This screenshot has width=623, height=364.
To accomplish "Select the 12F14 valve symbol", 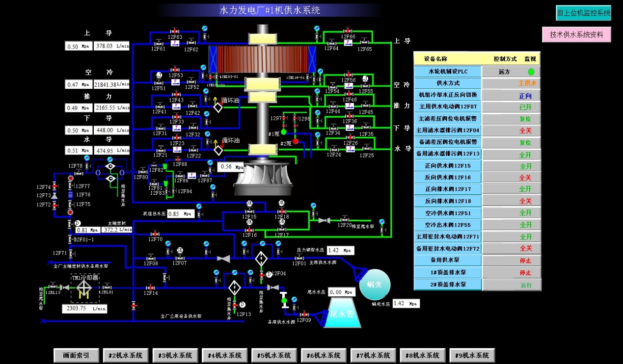I will (x=150, y=287).
